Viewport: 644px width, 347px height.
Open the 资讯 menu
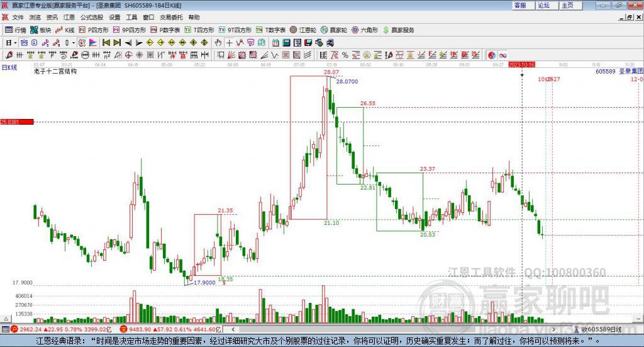(52, 17)
